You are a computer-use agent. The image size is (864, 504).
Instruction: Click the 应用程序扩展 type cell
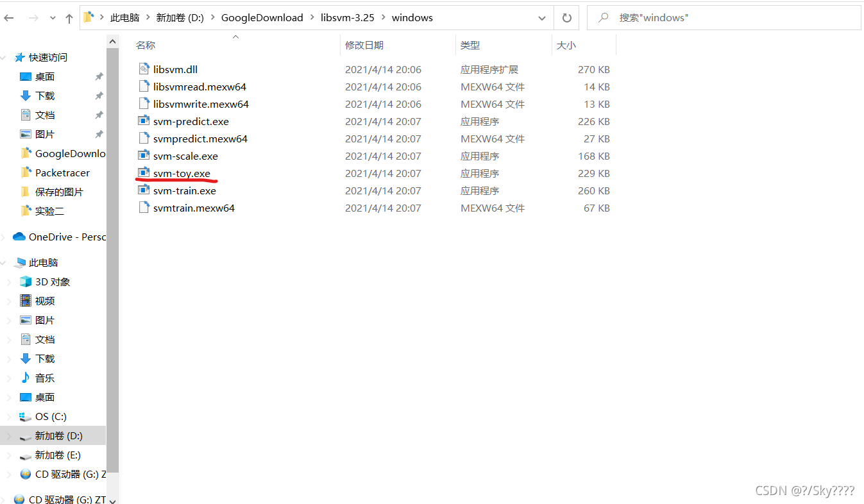tap(489, 69)
